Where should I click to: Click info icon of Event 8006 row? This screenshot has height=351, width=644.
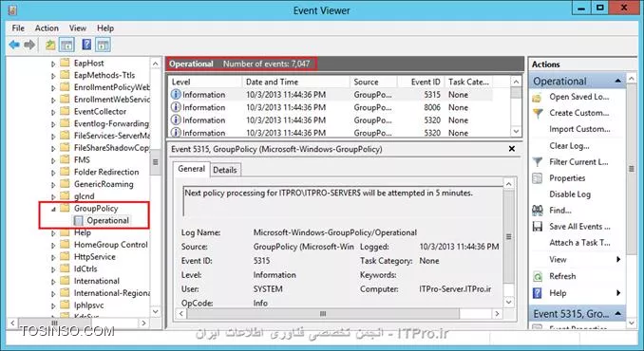(x=176, y=107)
